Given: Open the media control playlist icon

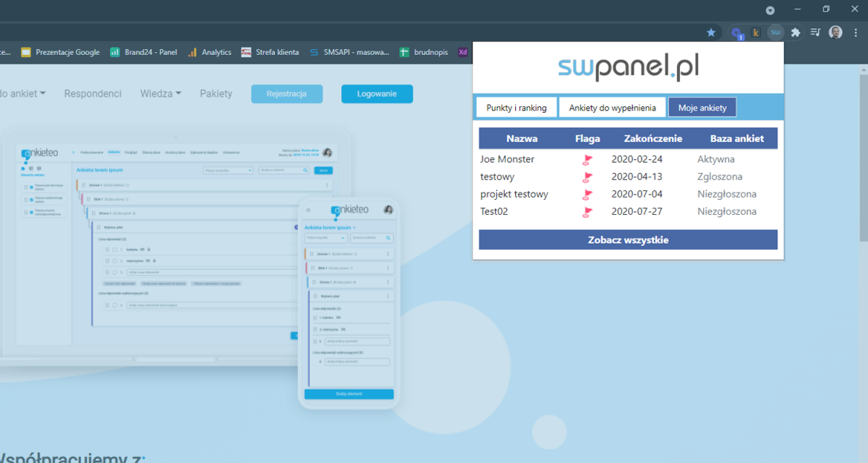Looking at the screenshot, I should [815, 32].
